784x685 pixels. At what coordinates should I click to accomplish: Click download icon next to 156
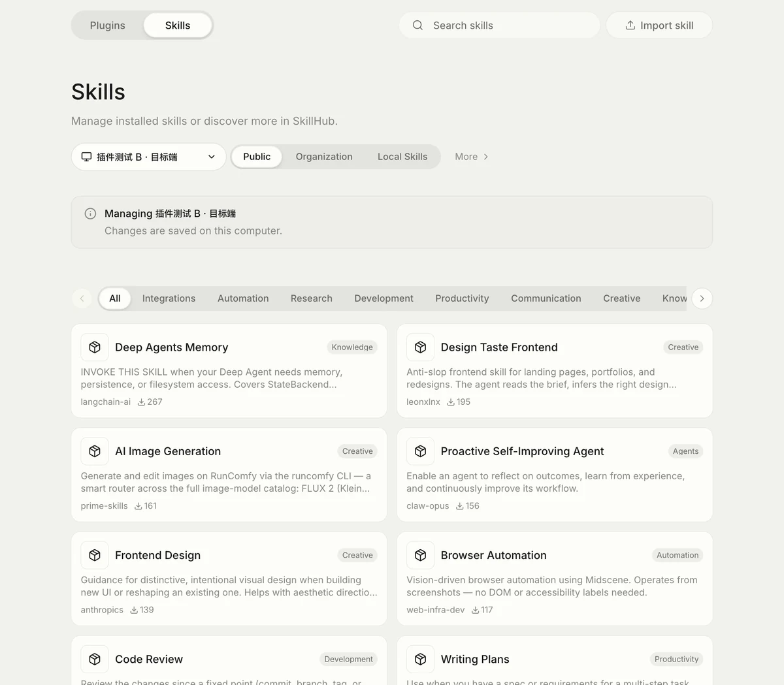pyautogui.click(x=460, y=506)
